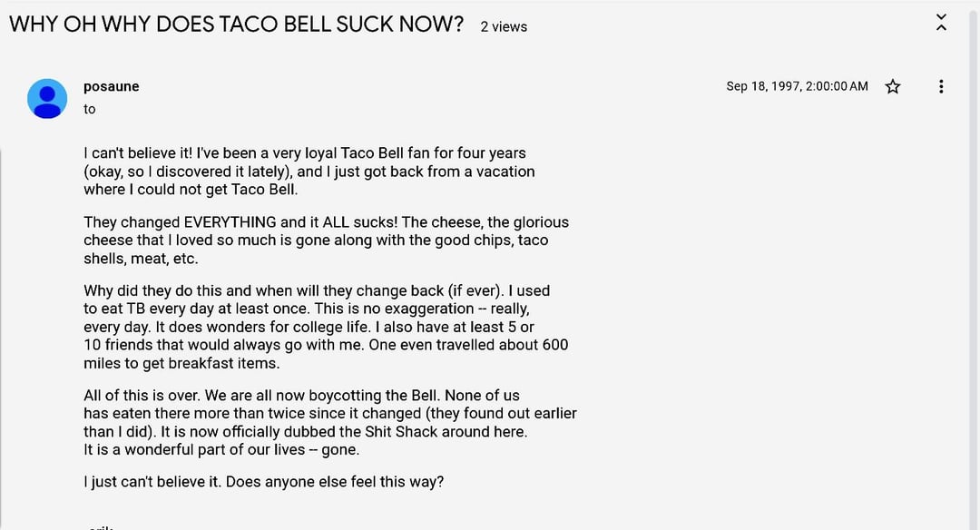Click posaune's blue profile avatar

(47, 98)
